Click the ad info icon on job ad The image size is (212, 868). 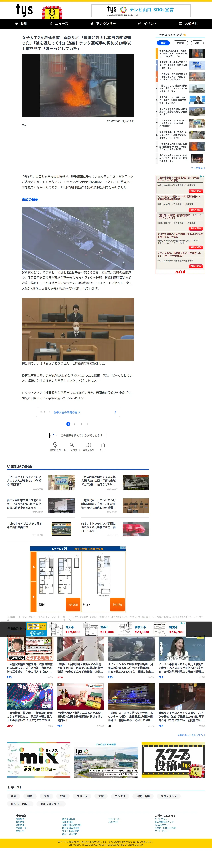click(201, 176)
